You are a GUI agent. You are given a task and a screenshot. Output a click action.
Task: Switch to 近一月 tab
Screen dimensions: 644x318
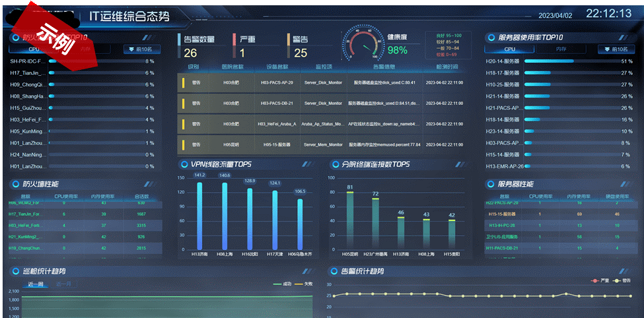pyautogui.click(x=63, y=284)
